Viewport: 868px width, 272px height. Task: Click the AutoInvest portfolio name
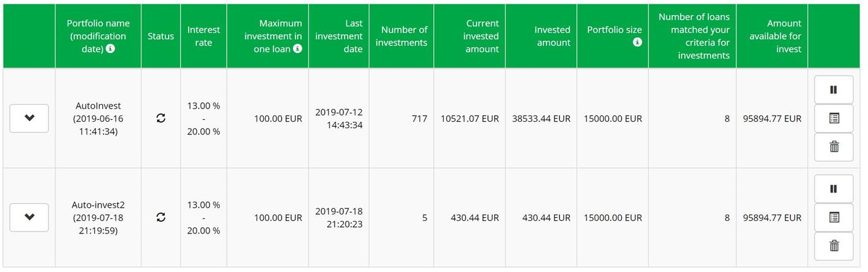point(98,106)
